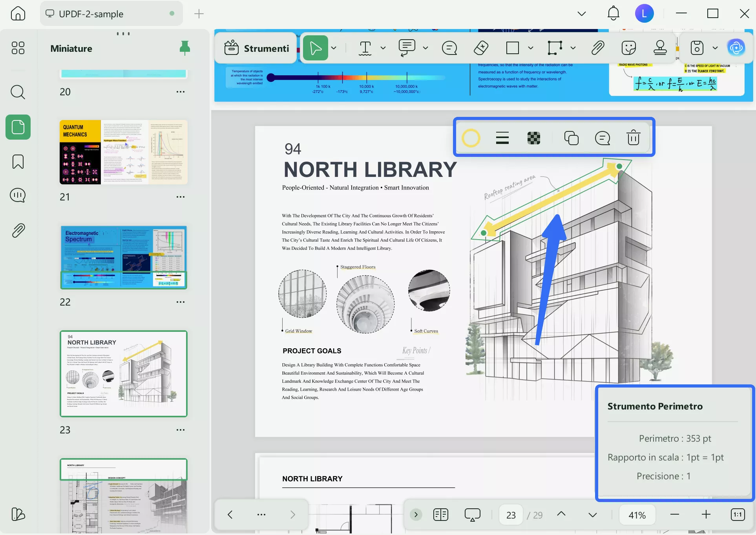The image size is (756, 535).
Task: Open the bookmarks panel in the sidebar
Action: (18, 162)
